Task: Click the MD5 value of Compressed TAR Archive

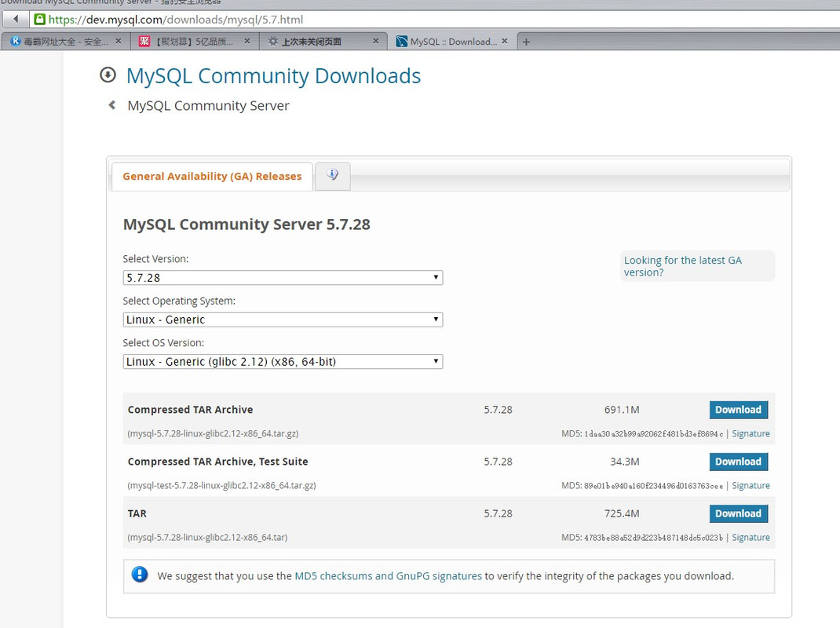Action: (x=653, y=434)
